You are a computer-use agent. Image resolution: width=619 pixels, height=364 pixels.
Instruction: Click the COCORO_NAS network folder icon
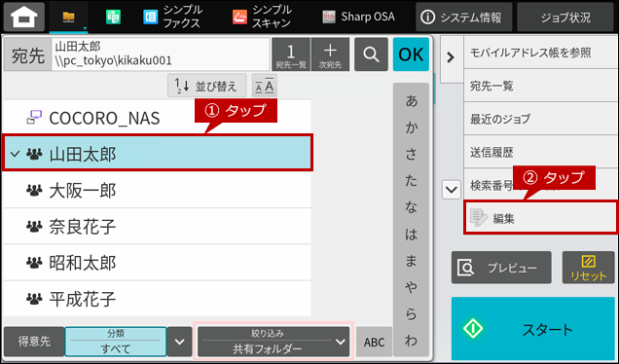point(34,117)
